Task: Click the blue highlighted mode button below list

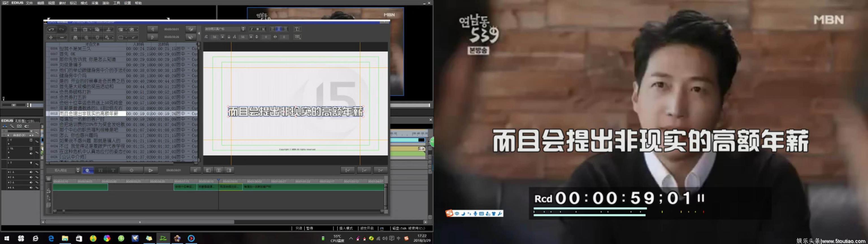Action: [x=88, y=170]
